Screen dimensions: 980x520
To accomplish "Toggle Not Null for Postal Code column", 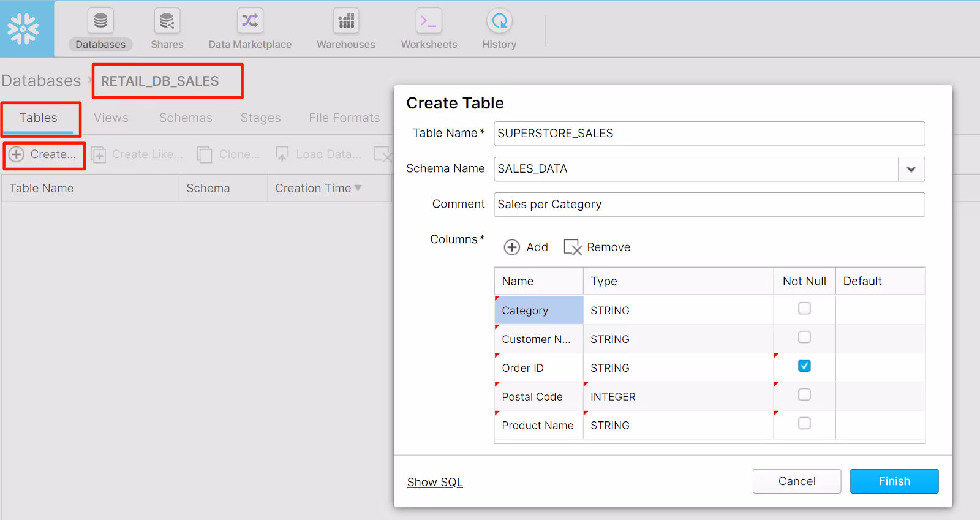I will (x=804, y=394).
